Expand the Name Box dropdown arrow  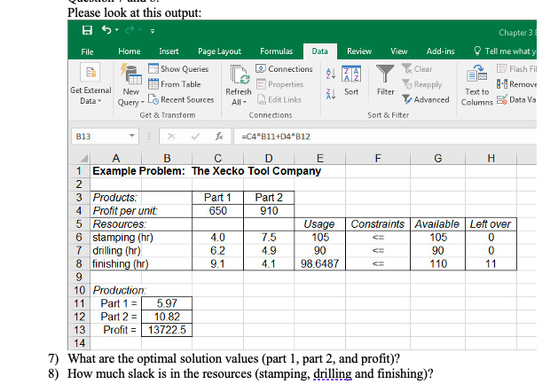coord(132,136)
